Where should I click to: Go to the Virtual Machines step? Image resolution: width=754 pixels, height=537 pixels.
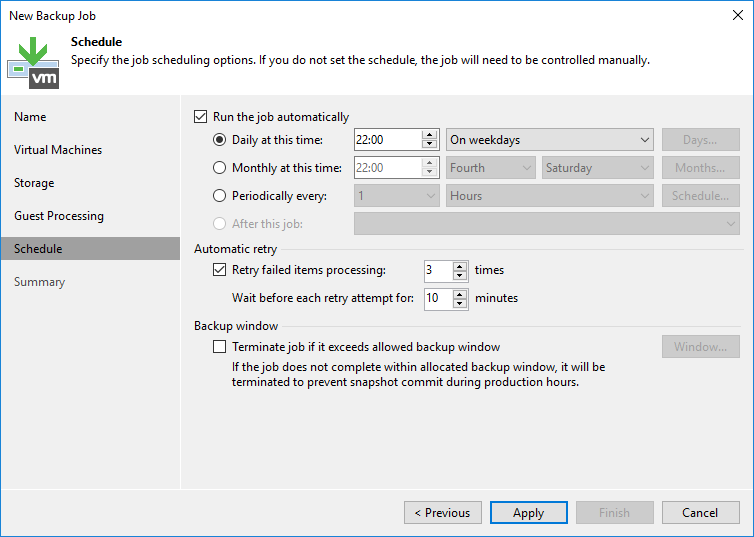click(x=58, y=150)
